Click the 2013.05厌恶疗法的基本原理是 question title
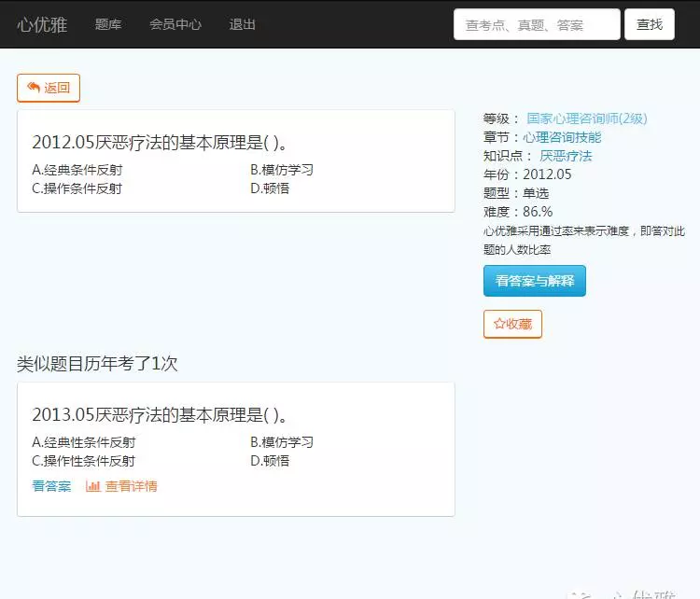The image size is (700, 599). tap(160, 414)
